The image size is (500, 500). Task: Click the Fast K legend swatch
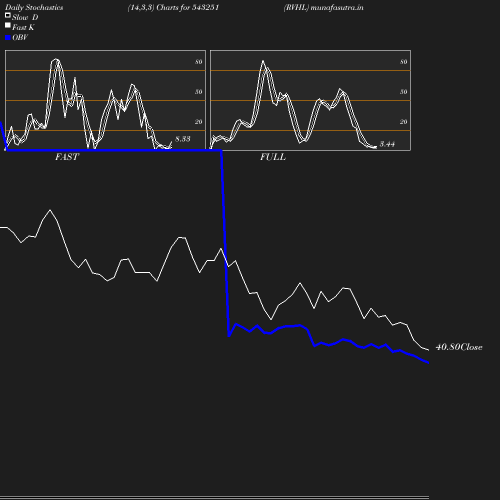(x=8, y=25)
